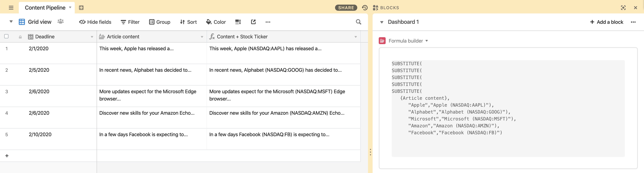Click the row height icon
This screenshot has width=644, height=173.
(238, 22)
